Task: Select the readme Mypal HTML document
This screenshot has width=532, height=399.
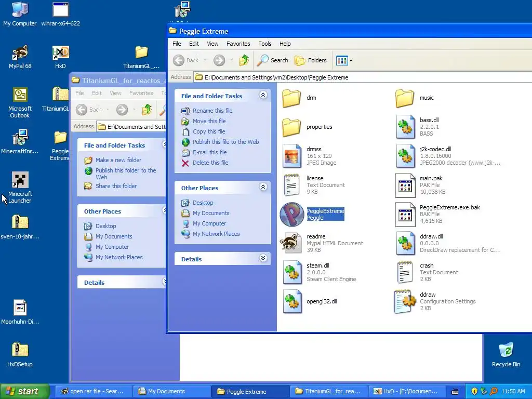Action: click(x=291, y=243)
